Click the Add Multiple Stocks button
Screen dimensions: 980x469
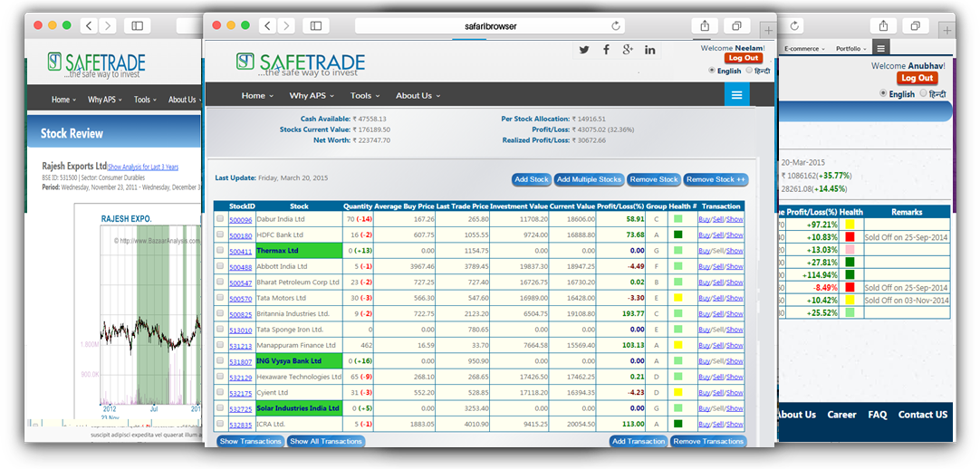(589, 179)
